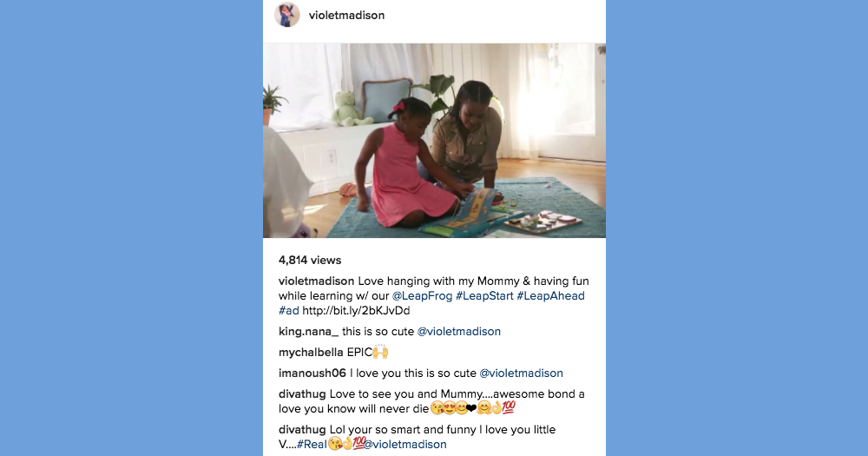Click the 4,814 views count
This screenshot has height=456, width=868.
pos(310,261)
